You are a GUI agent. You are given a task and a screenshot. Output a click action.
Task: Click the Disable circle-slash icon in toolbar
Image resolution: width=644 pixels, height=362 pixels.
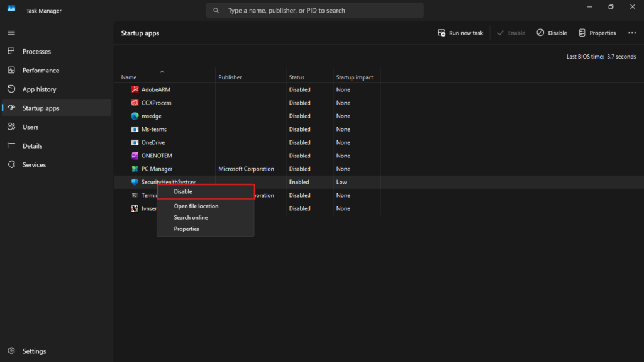point(540,33)
